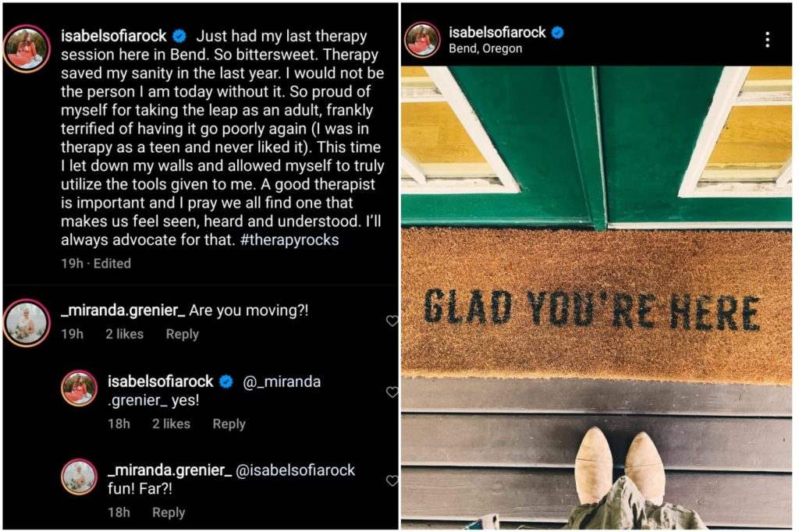799x532 pixels.
Task: Reply to the "fun! Far?!" comment
Action: [169, 512]
